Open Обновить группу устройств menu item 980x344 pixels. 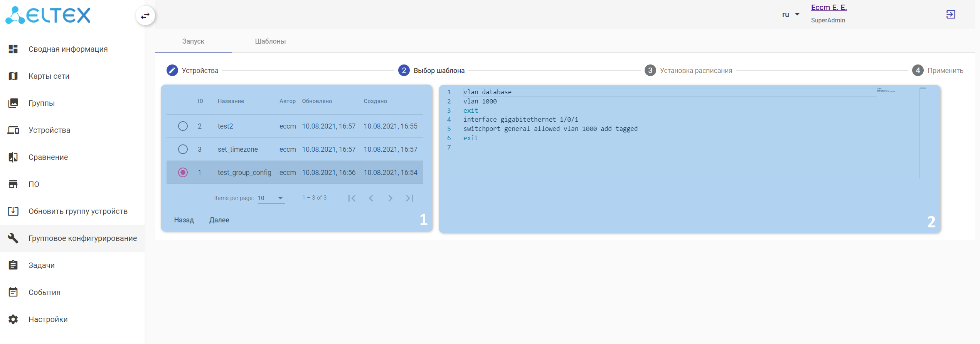click(72, 211)
